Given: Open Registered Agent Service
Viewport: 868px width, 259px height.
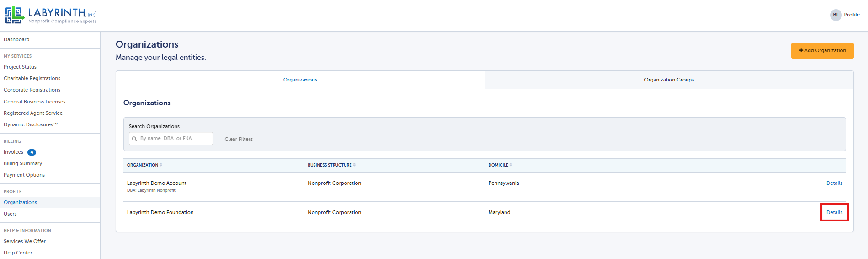Looking at the screenshot, I should [x=33, y=113].
